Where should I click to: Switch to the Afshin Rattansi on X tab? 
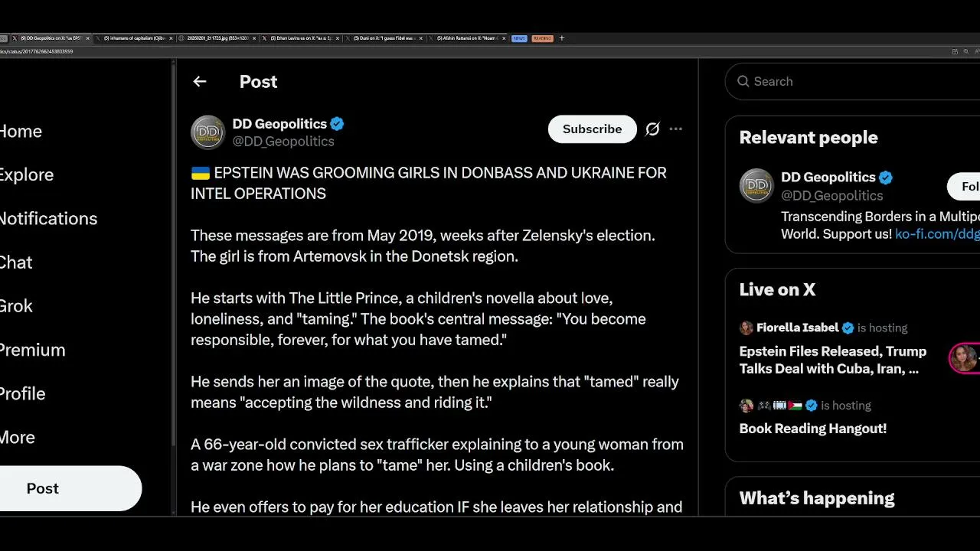pyautogui.click(x=466, y=38)
